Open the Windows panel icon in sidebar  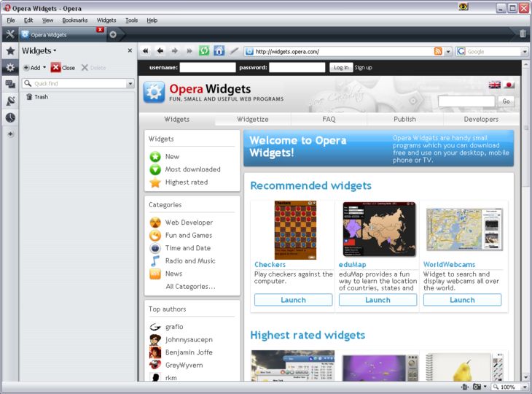tap(10, 84)
